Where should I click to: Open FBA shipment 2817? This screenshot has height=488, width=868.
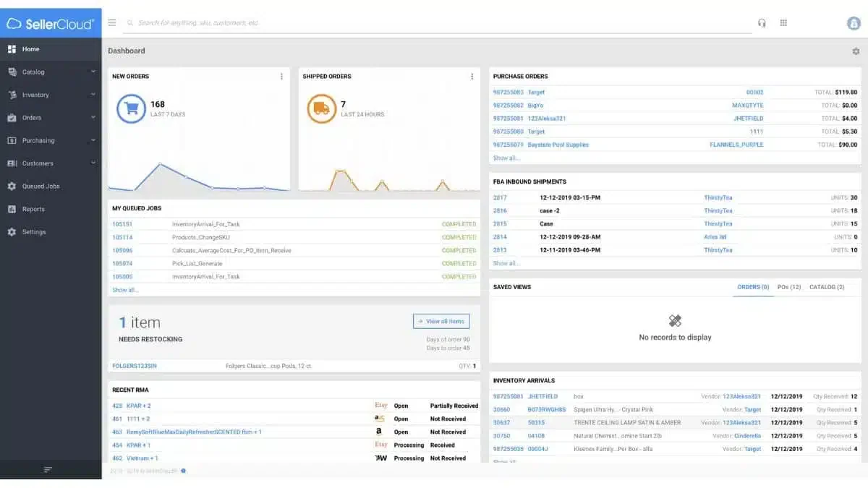[x=501, y=197]
